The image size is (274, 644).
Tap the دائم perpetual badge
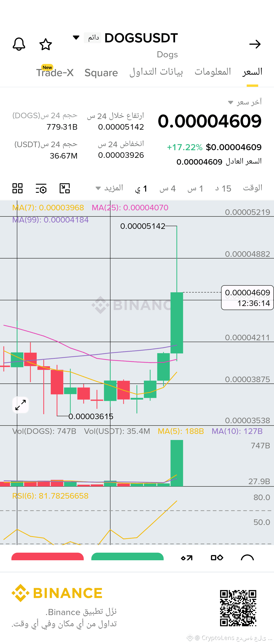coord(93,38)
